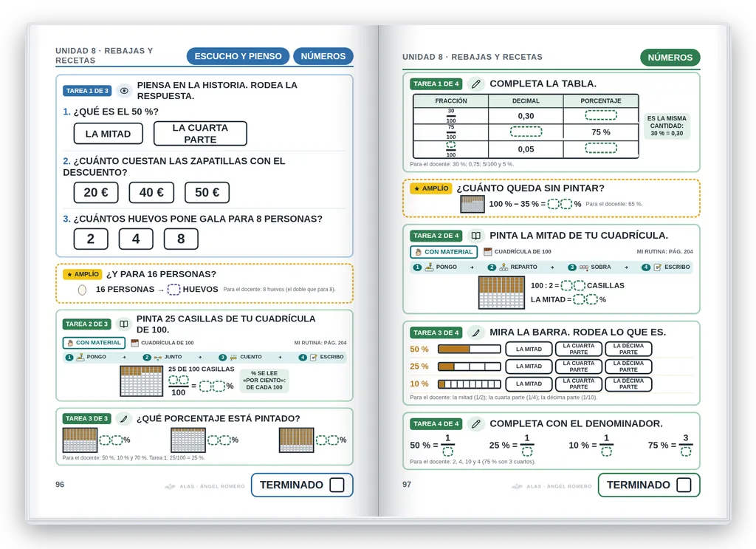
Task: Choose LA CUARTA PARTE in the 25 % bar row
Action: pos(579,366)
